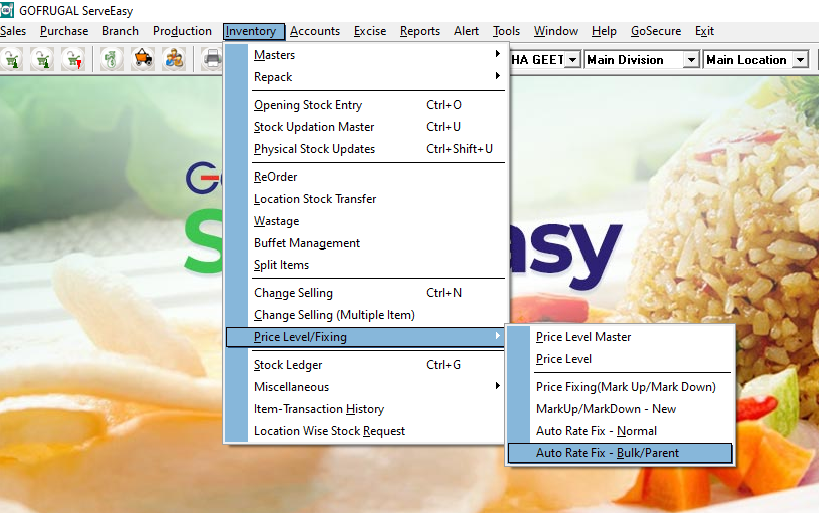Select Location Wise Stock Request
This screenshot has height=513, width=819.
click(x=366, y=431)
